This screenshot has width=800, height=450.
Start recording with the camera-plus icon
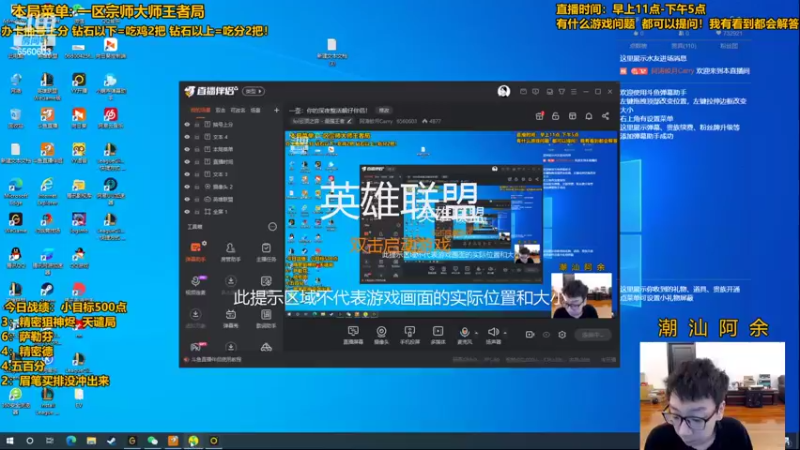point(530,335)
